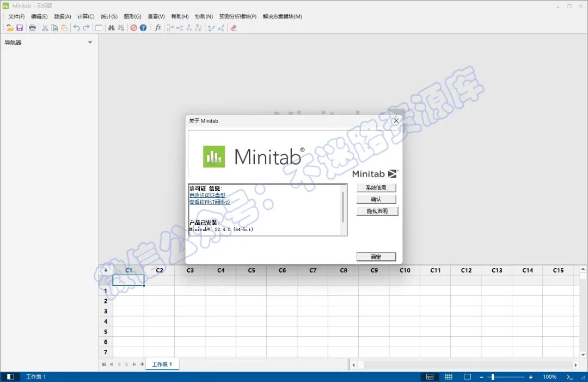Go to previous worksheet tab arrow

[119, 365]
